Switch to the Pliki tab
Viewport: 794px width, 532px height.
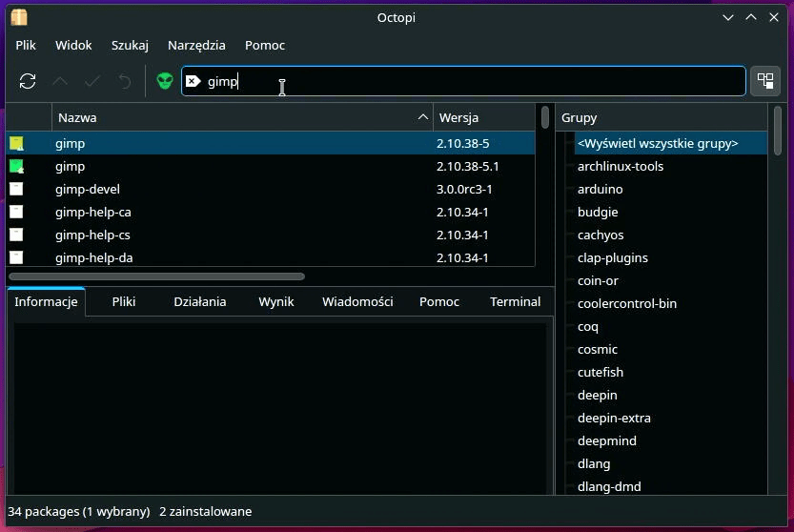pyautogui.click(x=124, y=302)
